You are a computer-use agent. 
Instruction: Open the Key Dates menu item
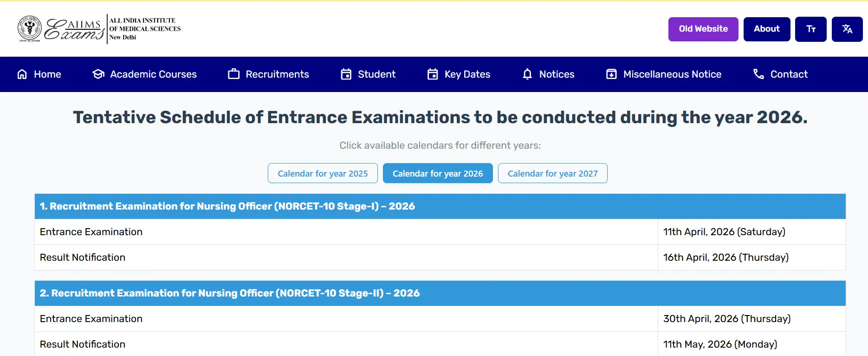[467, 74]
